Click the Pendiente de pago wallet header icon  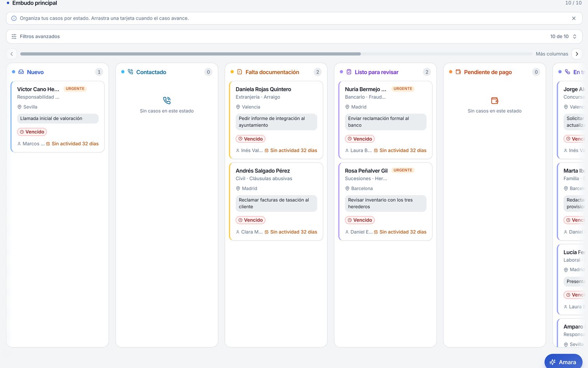458,72
